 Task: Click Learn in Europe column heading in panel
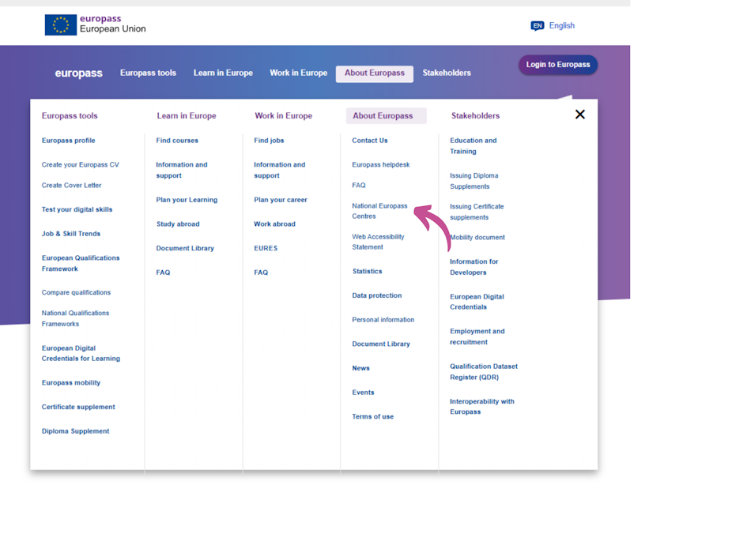(x=187, y=116)
